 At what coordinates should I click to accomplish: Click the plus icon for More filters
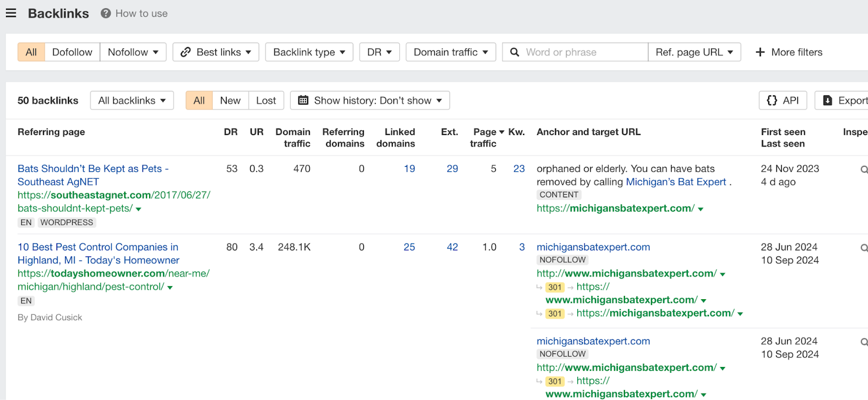tap(760, 52)
